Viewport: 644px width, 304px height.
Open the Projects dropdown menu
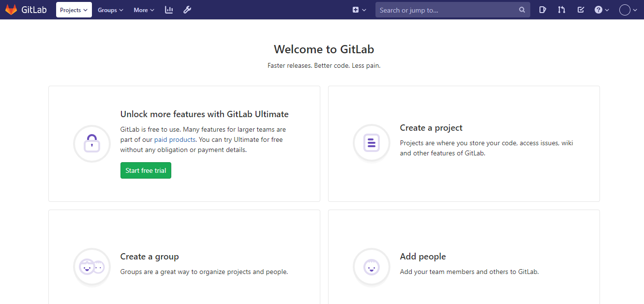click(74, 10)
